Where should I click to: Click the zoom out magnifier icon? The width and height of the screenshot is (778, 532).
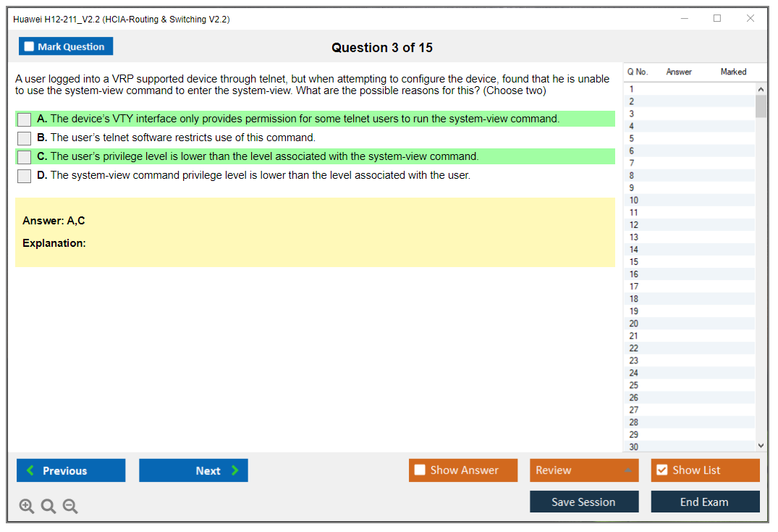point(70,507)
